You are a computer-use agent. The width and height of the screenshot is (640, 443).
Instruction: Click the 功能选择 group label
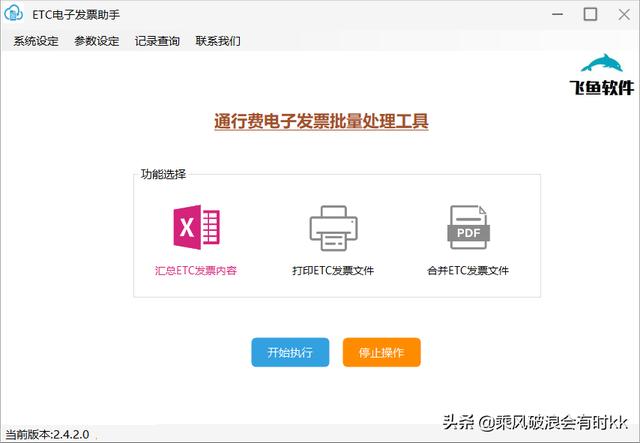click(163, 174)
